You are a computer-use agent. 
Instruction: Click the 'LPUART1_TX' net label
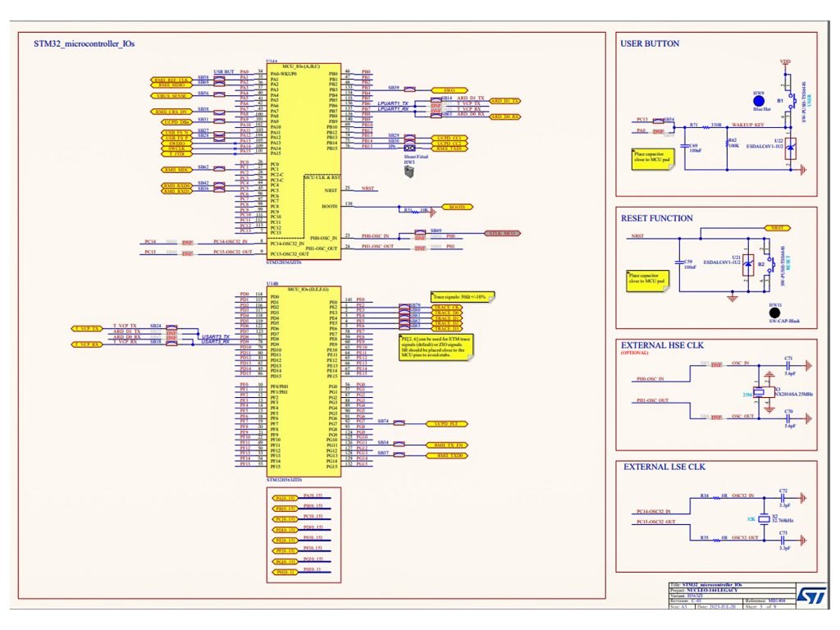393,103
